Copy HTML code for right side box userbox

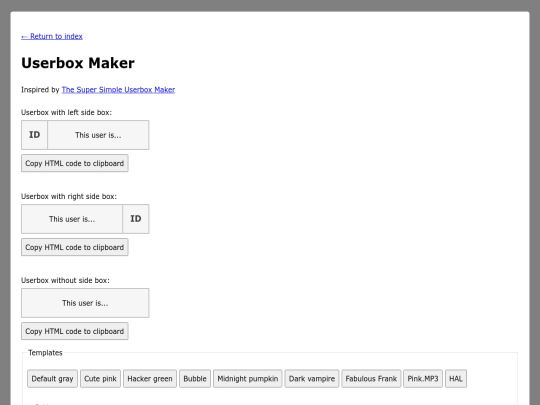tap(75, 247)
